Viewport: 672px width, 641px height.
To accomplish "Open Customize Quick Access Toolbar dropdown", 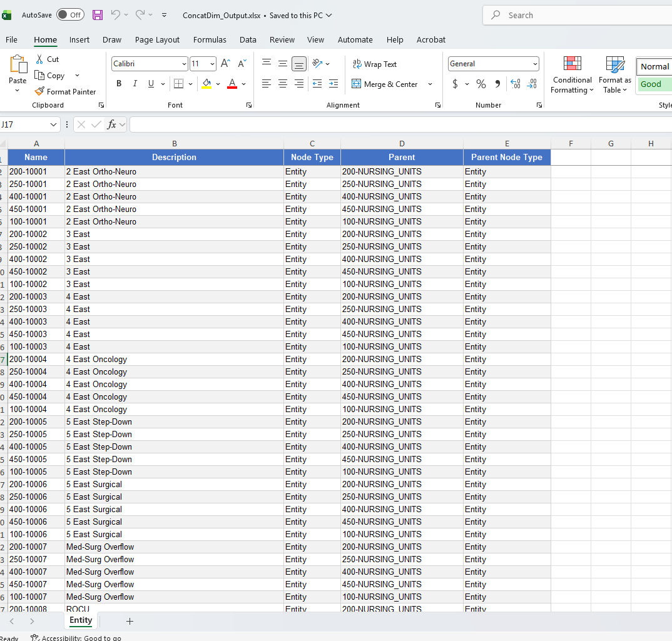I will pos(164,15).
